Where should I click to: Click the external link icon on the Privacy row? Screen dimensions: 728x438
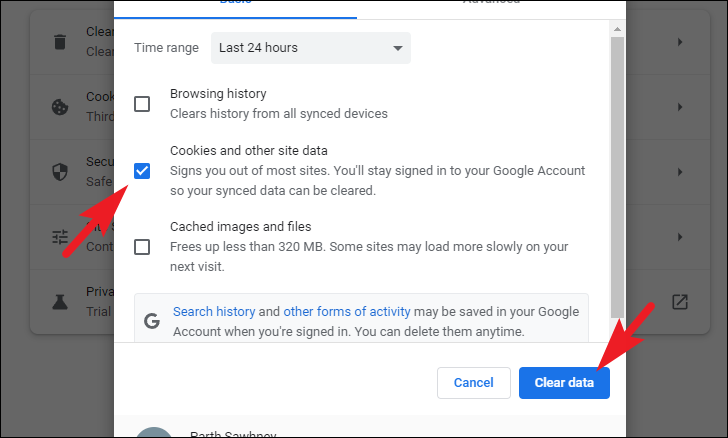tap(680, 301)
